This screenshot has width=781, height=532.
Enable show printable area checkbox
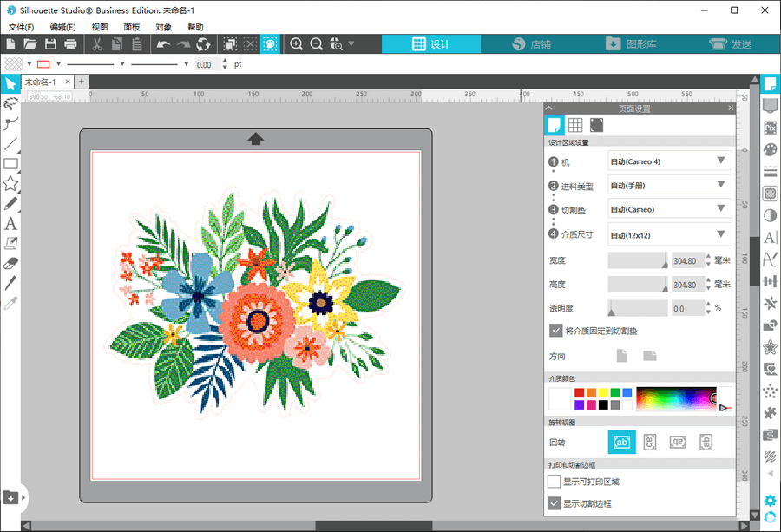click(x=554, y=481)
